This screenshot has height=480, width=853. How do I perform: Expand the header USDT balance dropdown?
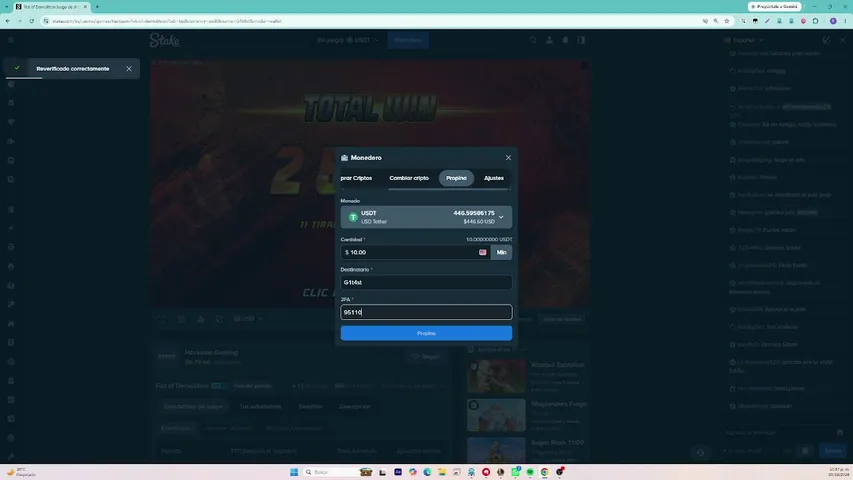click(x=348, y=40)
